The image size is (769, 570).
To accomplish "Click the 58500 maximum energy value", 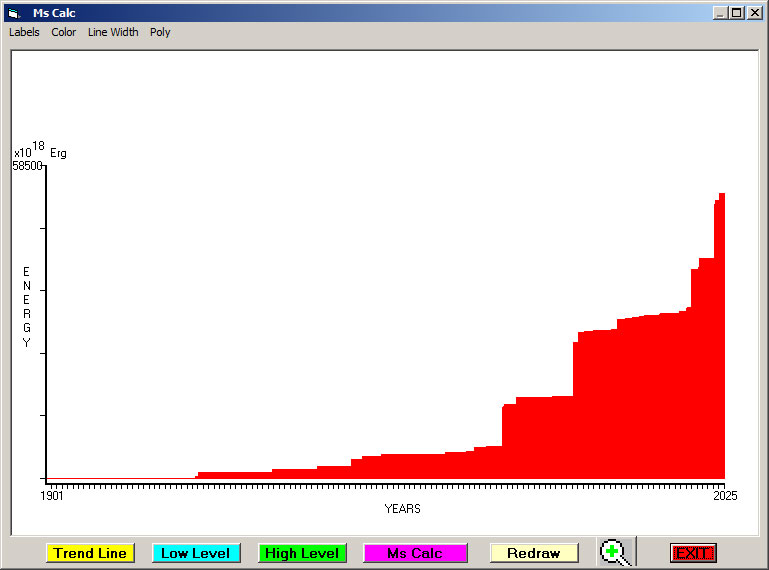I will click(27, 166).
